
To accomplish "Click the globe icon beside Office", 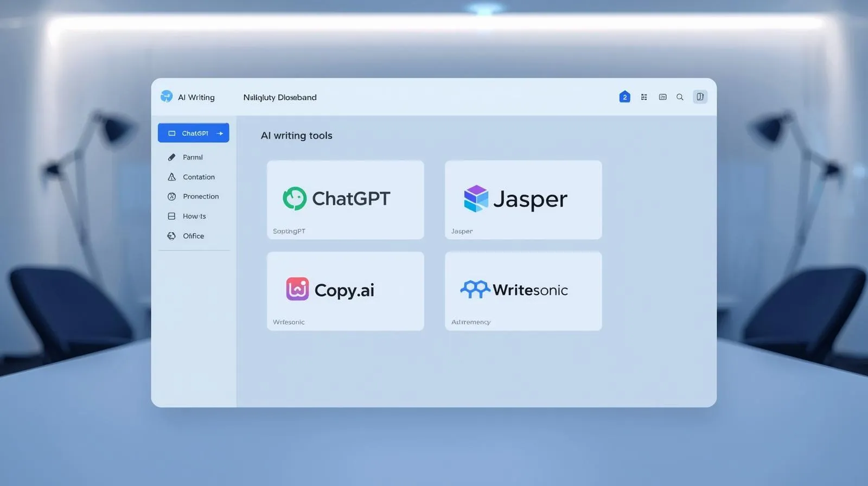I will coord(171,236).
